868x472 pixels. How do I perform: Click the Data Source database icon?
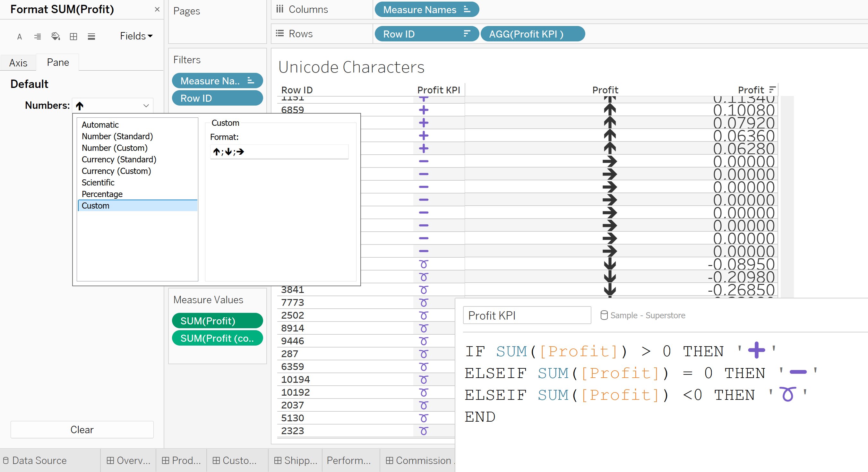6,460
